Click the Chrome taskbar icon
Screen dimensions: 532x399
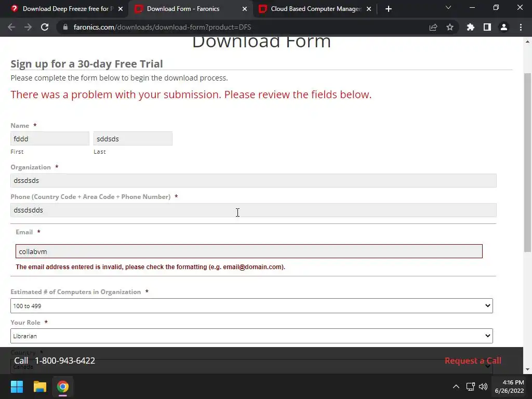63,387
